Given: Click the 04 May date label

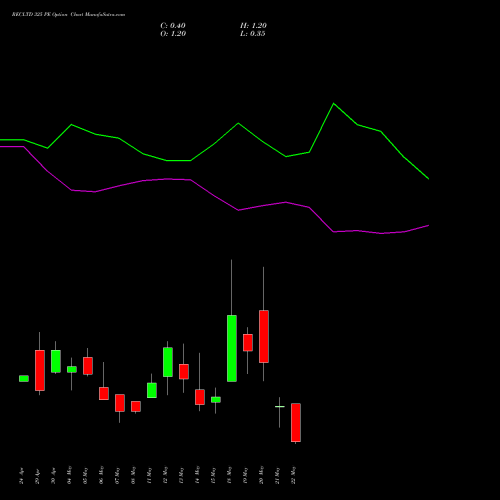Looking at the screenshot, I should 69,475.
